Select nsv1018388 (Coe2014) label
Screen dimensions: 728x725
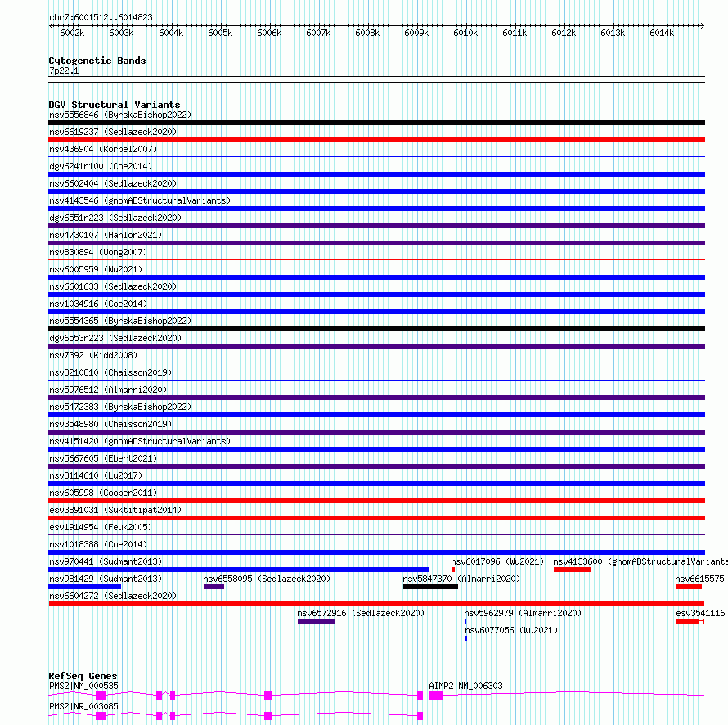pos(98,544)
